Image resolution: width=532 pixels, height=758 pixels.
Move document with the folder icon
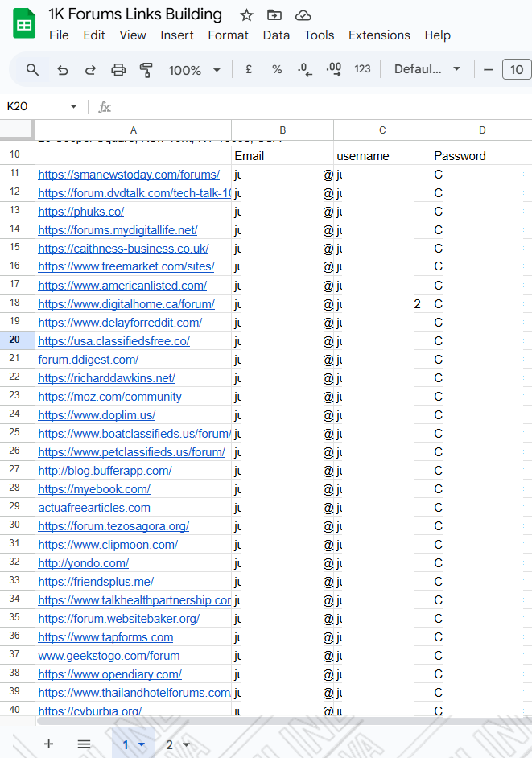point(274,15)
